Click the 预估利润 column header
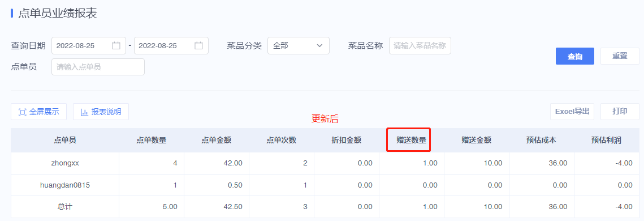This screenshot has height=221, width=644. coord(606,141)
